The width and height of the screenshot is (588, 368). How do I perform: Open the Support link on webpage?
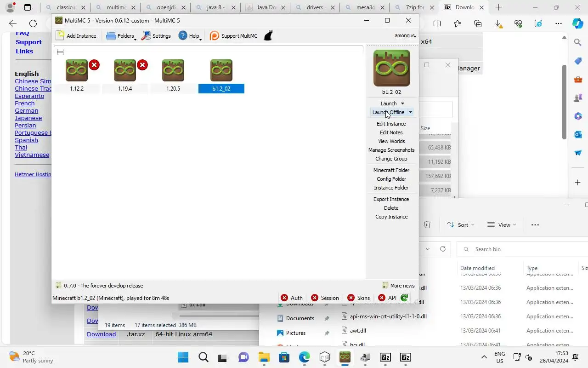point(28,42)
